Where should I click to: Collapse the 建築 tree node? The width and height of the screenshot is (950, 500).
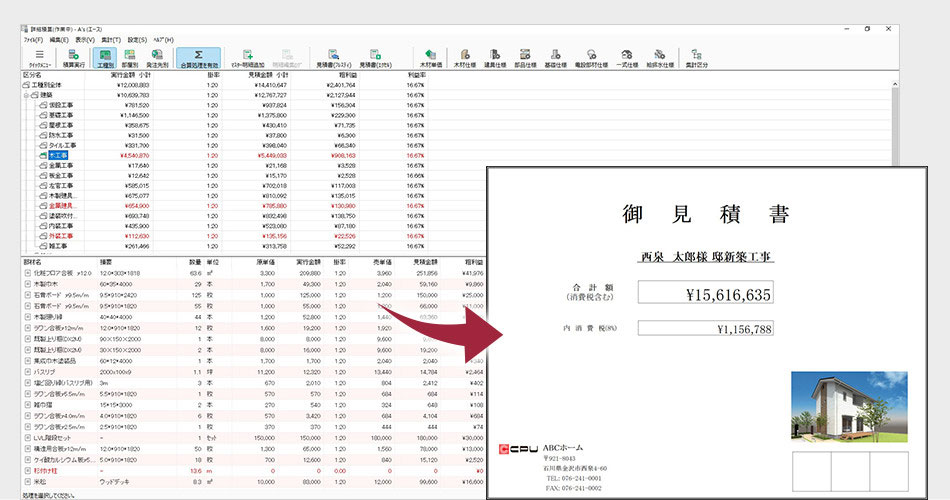26,95
